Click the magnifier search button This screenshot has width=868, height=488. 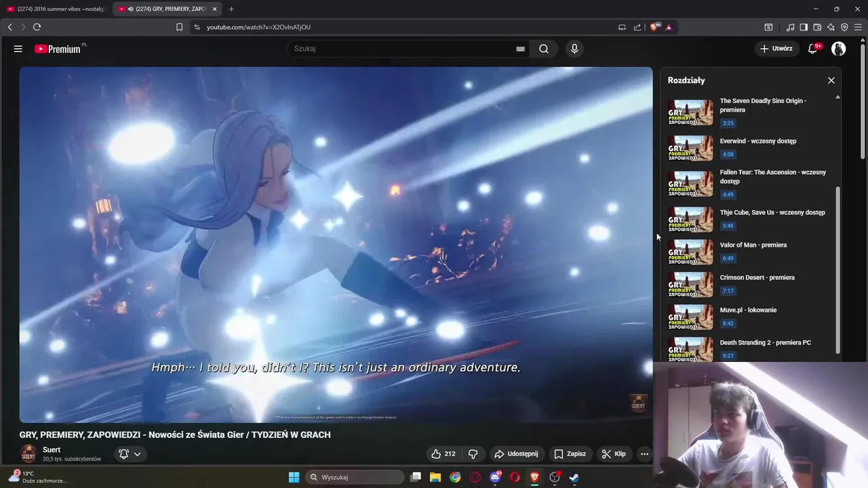pos(544,49)
